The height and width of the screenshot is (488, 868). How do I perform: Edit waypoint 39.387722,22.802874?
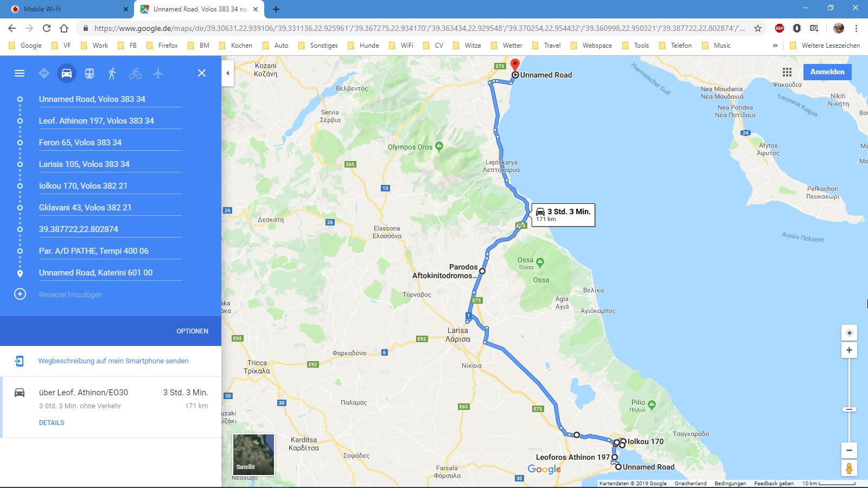pyautogui.click(x=110, y=229)
